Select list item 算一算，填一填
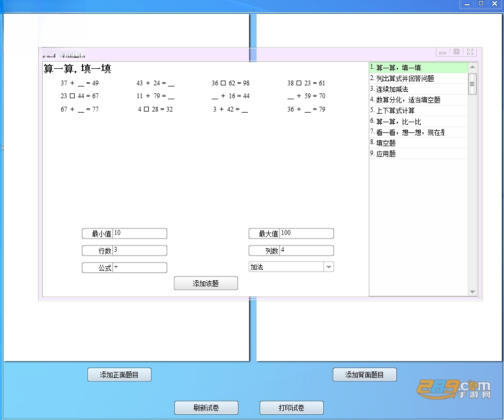This screenshot has height=420, width=504. [x=419, y=68]
